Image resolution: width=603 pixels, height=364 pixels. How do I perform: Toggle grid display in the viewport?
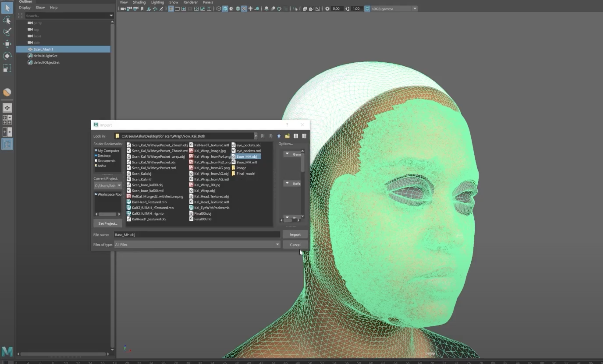point(170,8)
